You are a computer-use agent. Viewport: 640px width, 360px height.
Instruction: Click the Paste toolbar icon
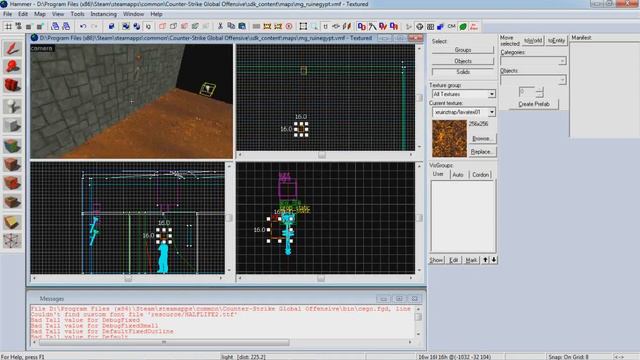pyautogui.click(x=242, y=27)
